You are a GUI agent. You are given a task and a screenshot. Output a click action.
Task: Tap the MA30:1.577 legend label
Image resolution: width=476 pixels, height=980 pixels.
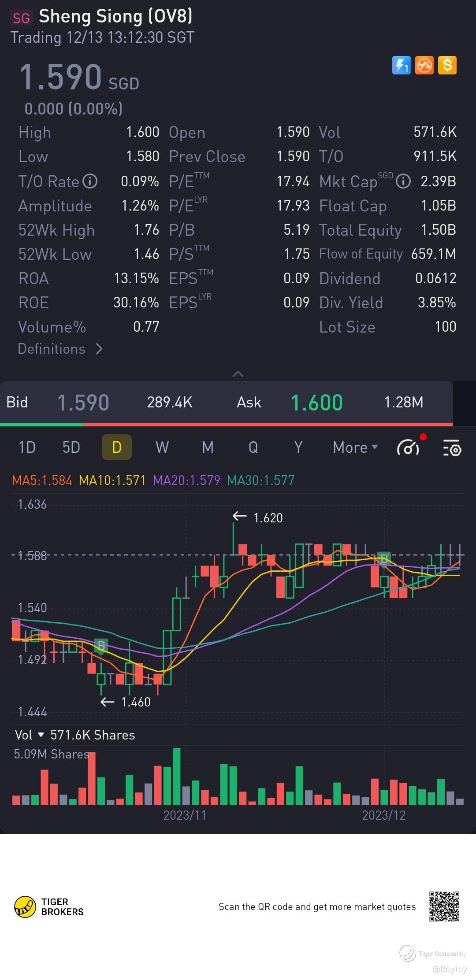260,480
